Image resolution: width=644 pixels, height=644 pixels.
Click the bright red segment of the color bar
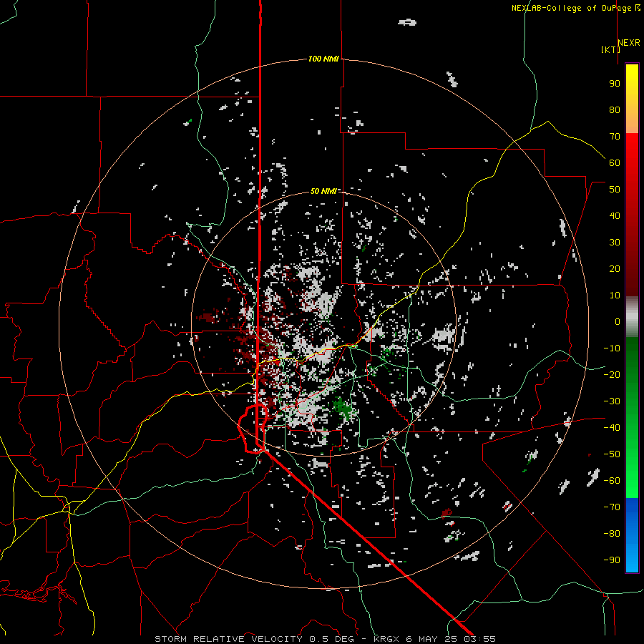point(632,150)
